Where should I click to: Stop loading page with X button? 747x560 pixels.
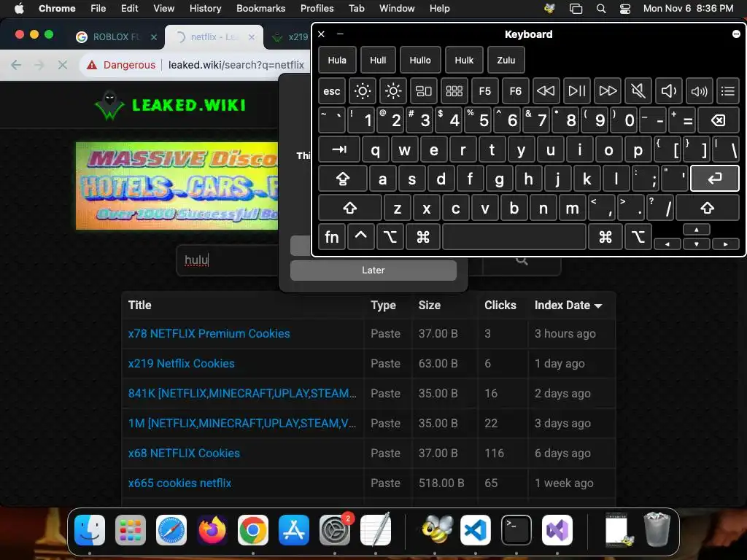click(x=63, y=65)
